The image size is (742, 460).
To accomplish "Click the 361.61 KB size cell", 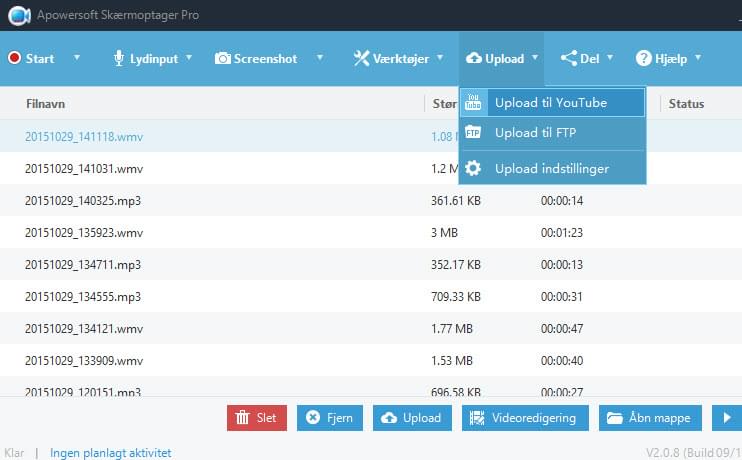I will [x=456, y=201].
